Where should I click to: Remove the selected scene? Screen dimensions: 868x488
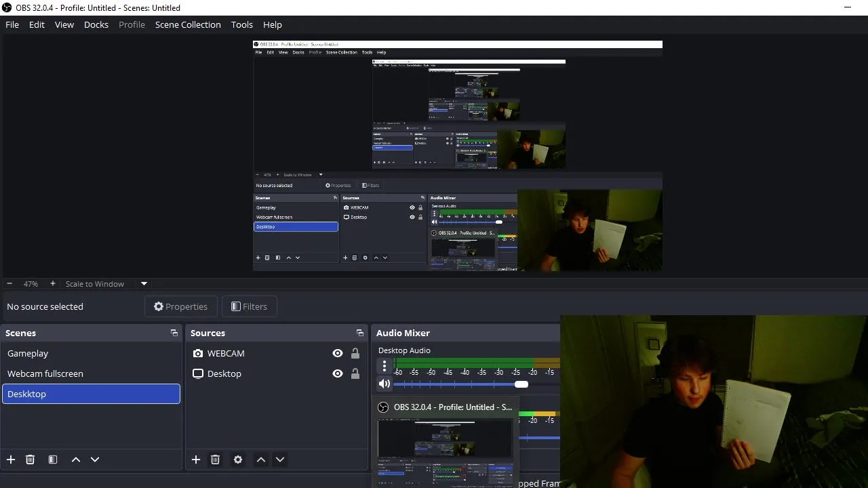pos(30,460)
